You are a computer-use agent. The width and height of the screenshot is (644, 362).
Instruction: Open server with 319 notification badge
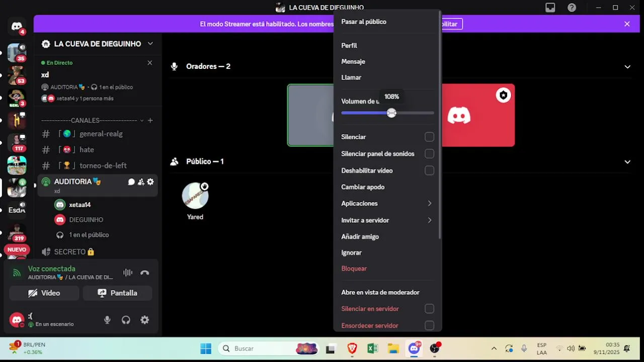point(17,232)
